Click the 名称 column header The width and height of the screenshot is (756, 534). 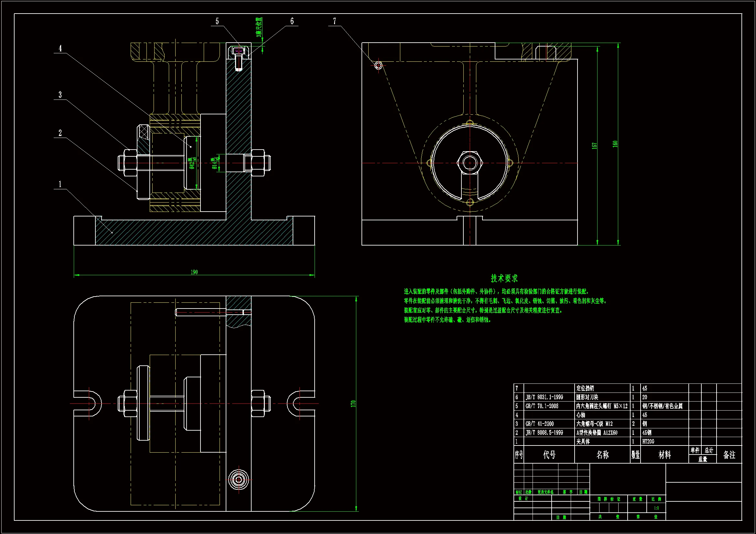point(602,455)
